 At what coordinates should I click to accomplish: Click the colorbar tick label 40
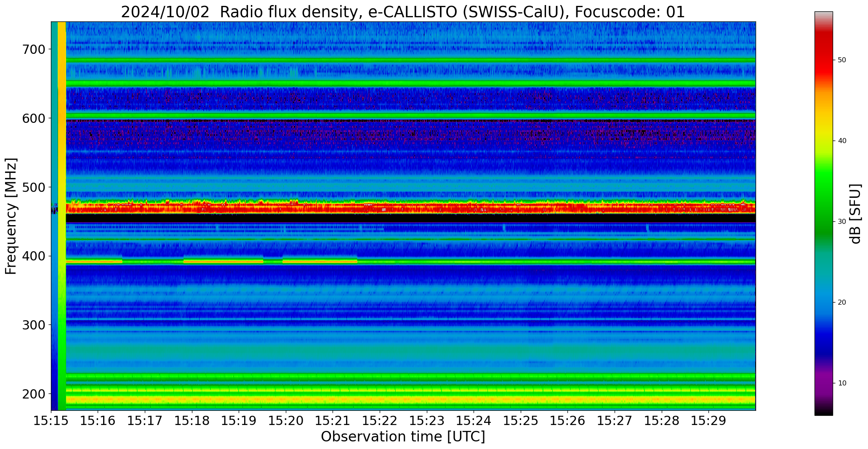[x=842, y=141]
